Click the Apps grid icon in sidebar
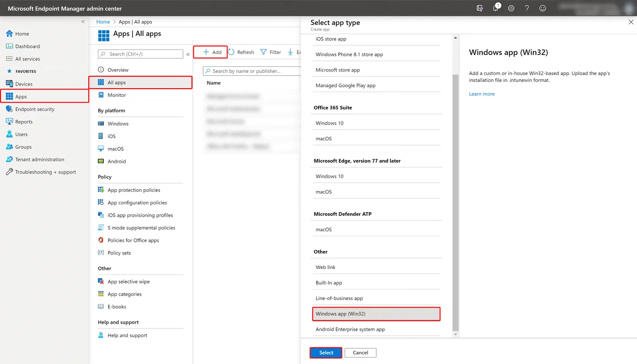The height and width of the screenshot is (364, 637). coord(9,96)
